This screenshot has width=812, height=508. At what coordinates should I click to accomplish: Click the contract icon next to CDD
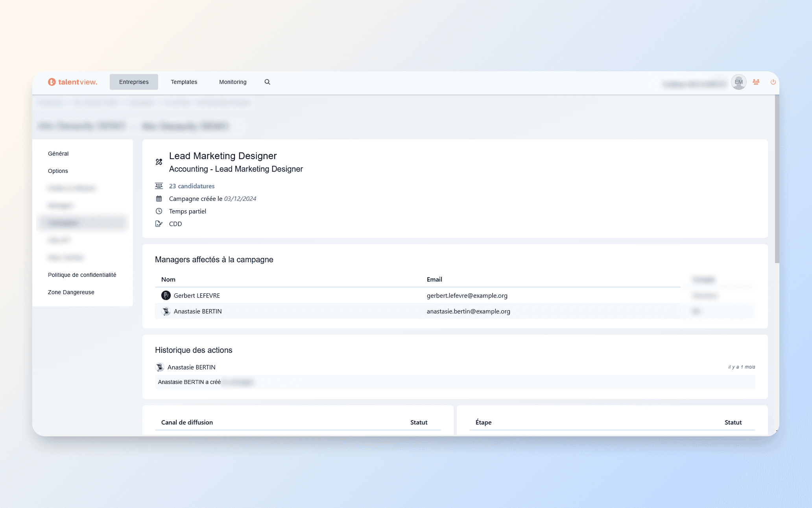click(159, 224)
